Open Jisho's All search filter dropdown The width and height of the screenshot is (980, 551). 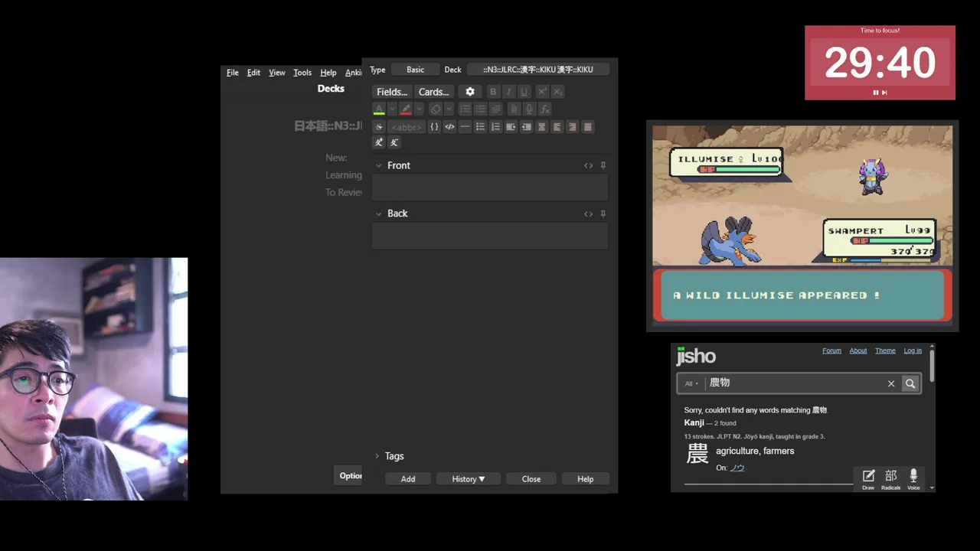click(x=691, y=383)
